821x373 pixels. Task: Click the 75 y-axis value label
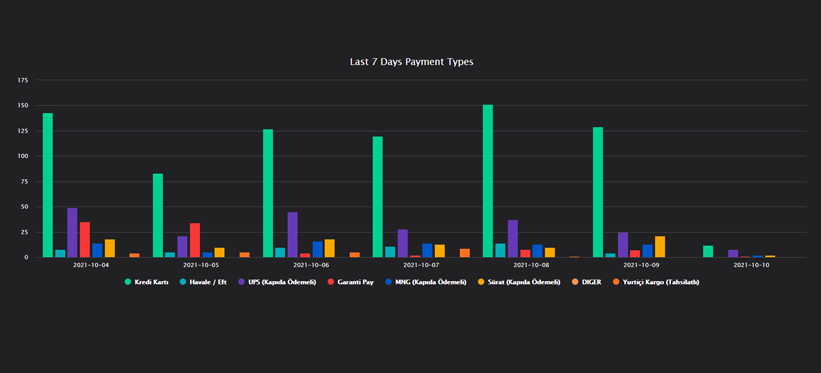tap(24, 181)
